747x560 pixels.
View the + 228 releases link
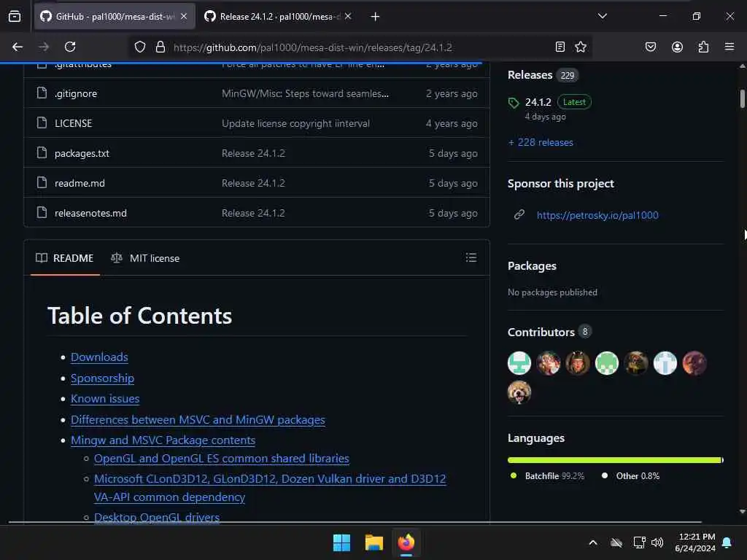pyautogui.click(x=541, y=142)
